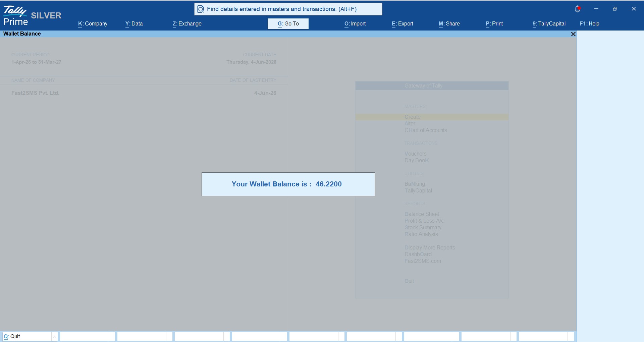Viewport: 644px width, 342px height.
Task: Click the wallet balance message box
Action: pyautogui.click(x=288, y=184)
